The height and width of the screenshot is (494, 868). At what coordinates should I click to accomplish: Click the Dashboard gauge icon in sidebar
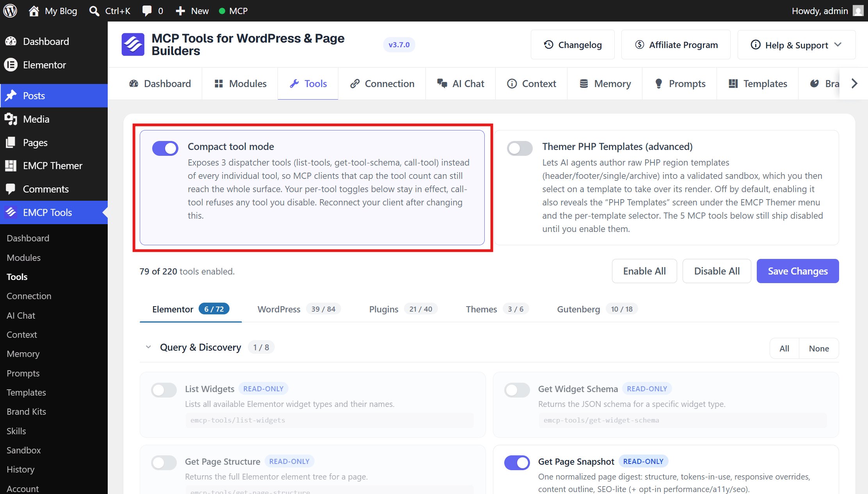(x=11, y=41)
